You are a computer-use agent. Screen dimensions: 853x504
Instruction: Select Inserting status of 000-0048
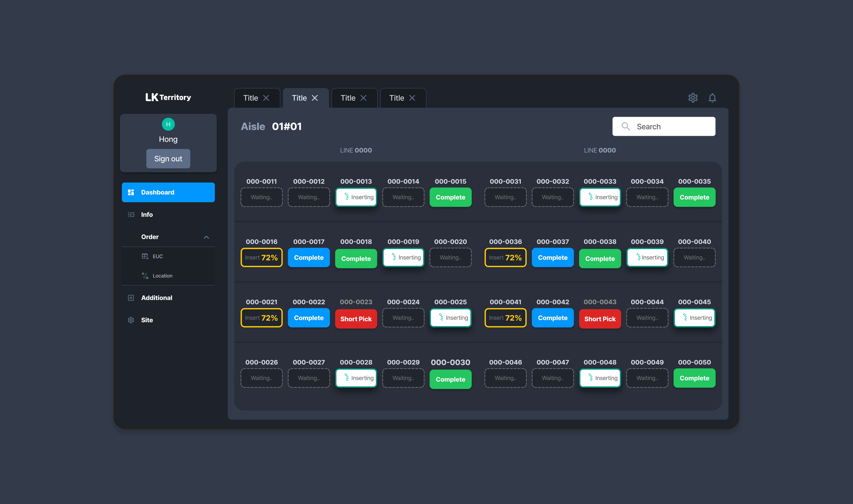[600, 378]
